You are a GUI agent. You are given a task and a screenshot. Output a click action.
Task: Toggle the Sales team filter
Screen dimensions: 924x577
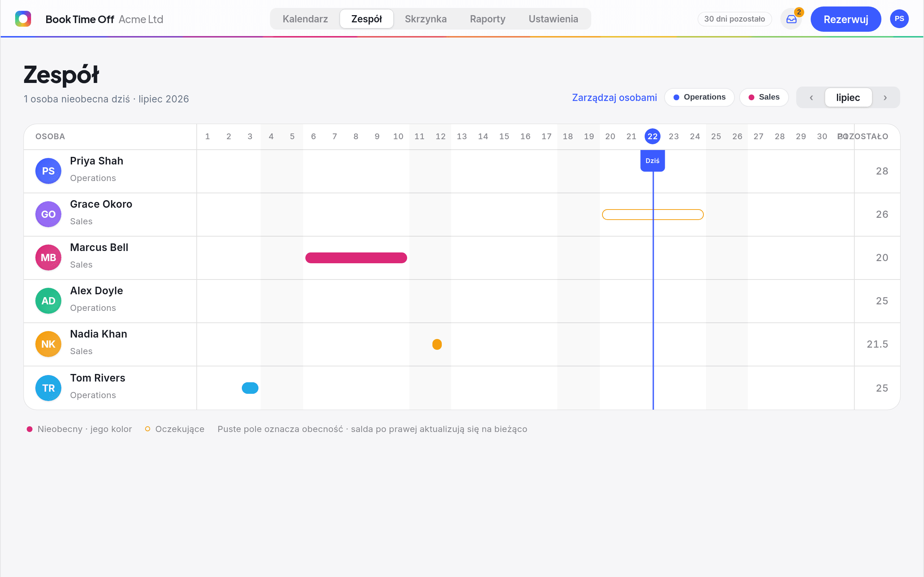point(764,97)
